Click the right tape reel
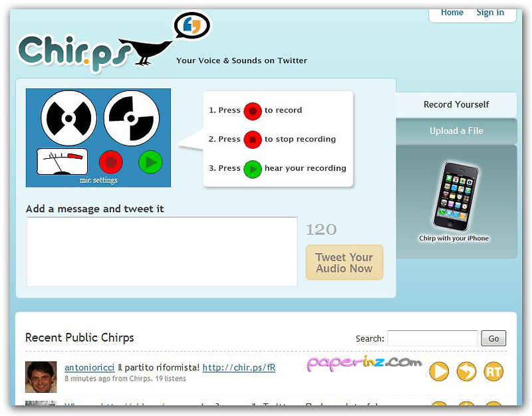Screen dimensions: 532x416 (131, 118)
